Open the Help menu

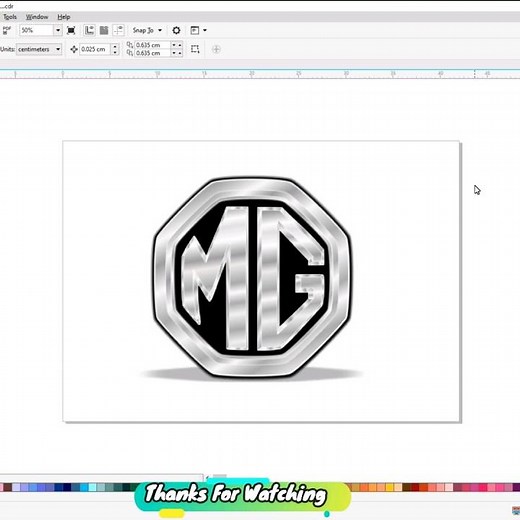pyautogui.click(x=64, y=17)
